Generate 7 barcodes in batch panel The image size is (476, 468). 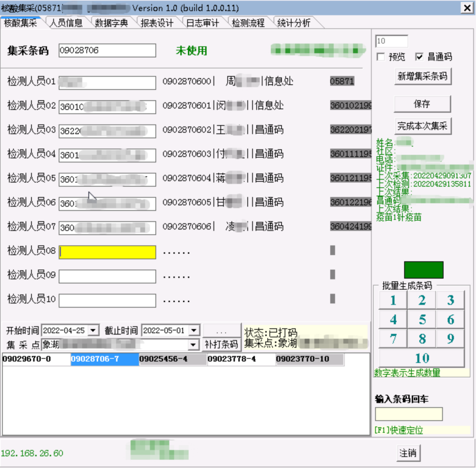393,338
